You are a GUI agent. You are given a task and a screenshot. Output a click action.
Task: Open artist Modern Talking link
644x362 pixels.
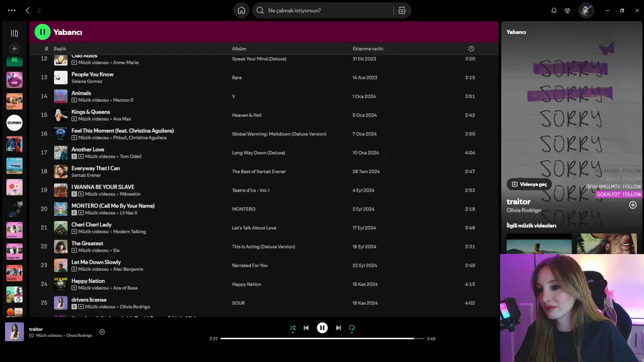129,232
